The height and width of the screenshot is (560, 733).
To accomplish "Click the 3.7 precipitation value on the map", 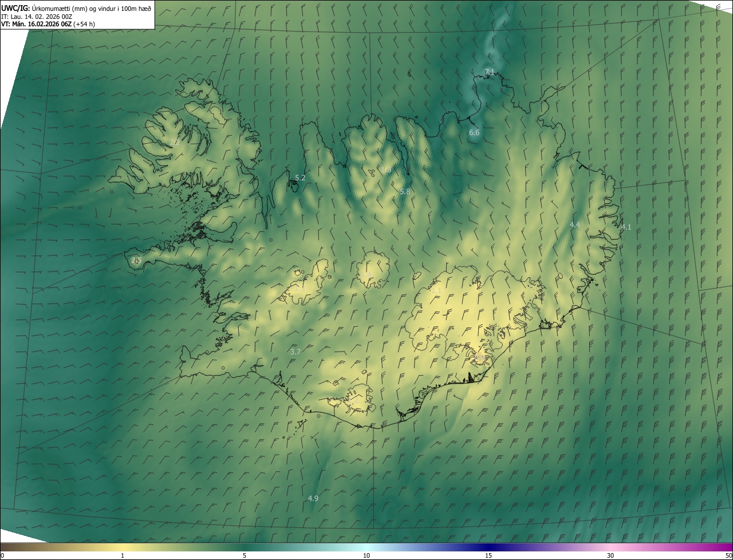I will click(295, 352).
